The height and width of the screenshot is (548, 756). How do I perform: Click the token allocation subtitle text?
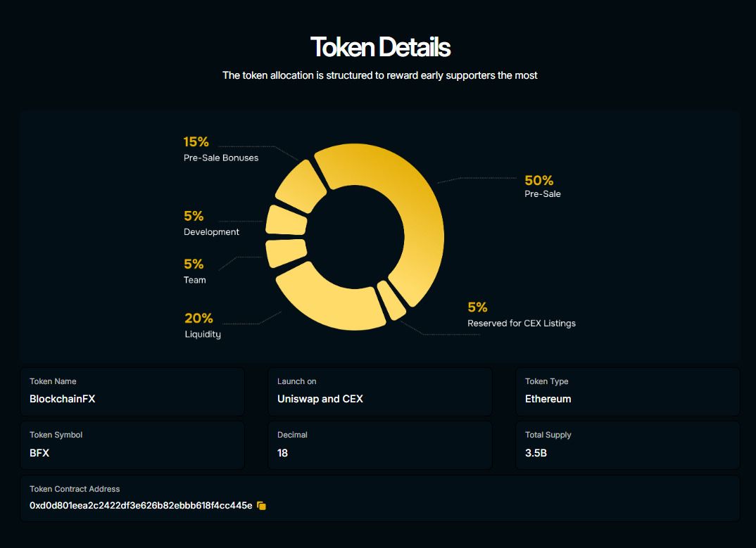pos(380,76)
